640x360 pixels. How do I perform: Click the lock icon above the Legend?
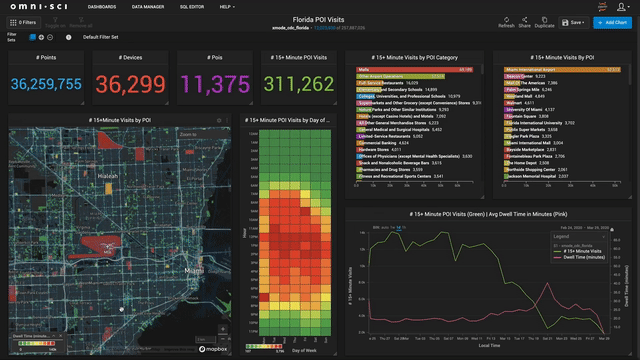[x=612, y=229]
